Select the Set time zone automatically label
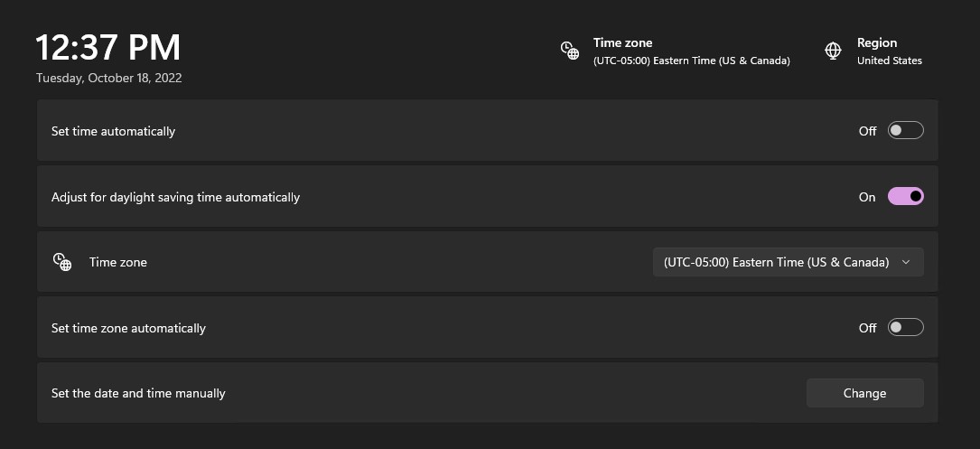The height and width of the screenshot is (449, 980). (128, 328)
